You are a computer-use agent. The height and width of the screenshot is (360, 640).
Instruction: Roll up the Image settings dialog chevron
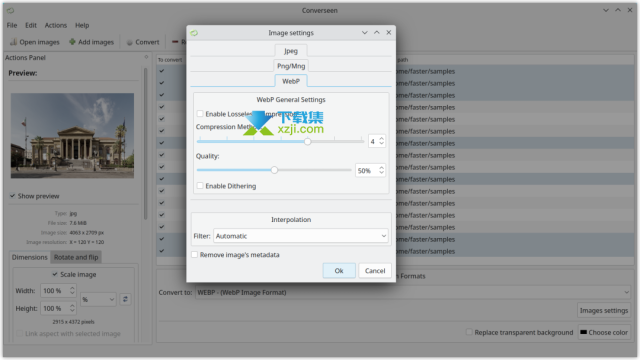tap(364, 33)
